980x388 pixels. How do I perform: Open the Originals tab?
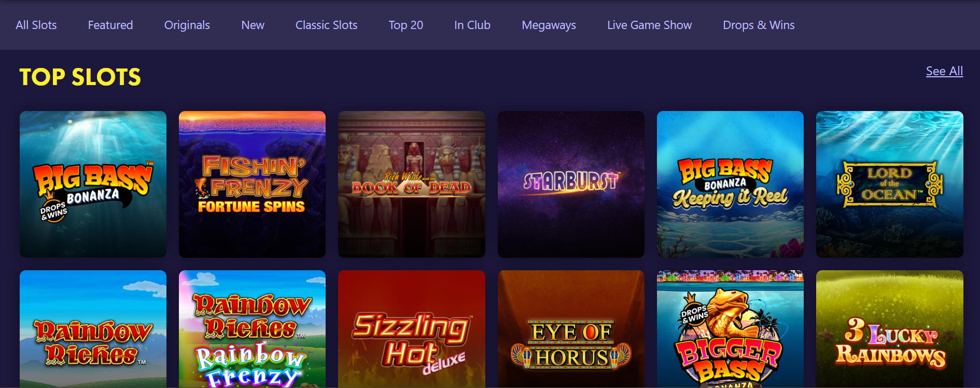click(187, 25)
